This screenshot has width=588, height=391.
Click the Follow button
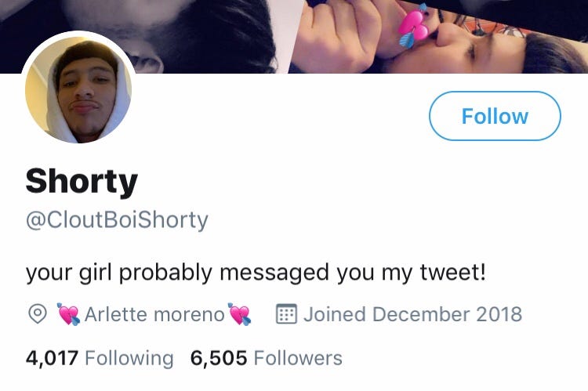(495, 116)
